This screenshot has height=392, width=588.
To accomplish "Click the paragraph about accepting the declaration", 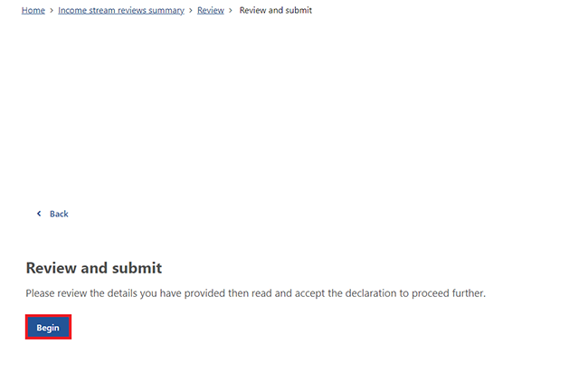I will [255, 293].
